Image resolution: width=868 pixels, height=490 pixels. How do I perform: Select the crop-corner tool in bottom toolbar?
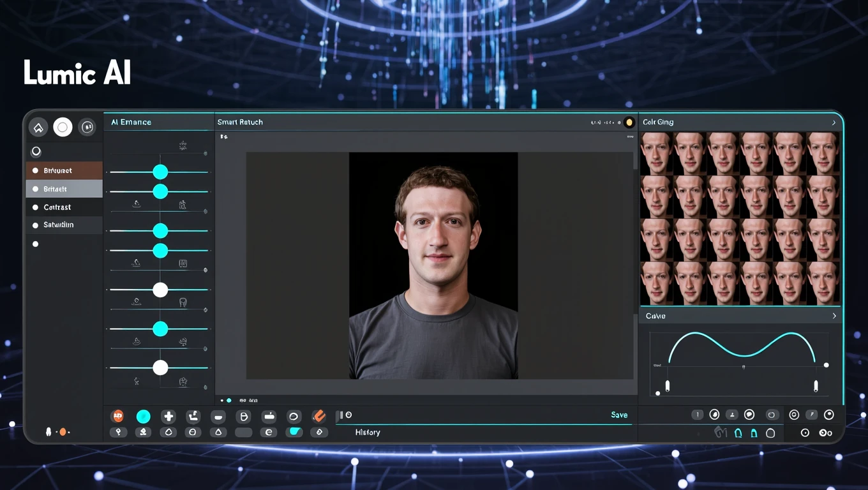pyautogui.click(x=193, y=417)
